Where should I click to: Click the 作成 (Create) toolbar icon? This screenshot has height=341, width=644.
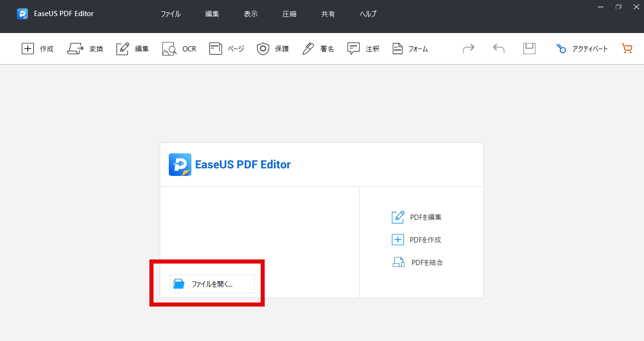click(x=28, y=49)
